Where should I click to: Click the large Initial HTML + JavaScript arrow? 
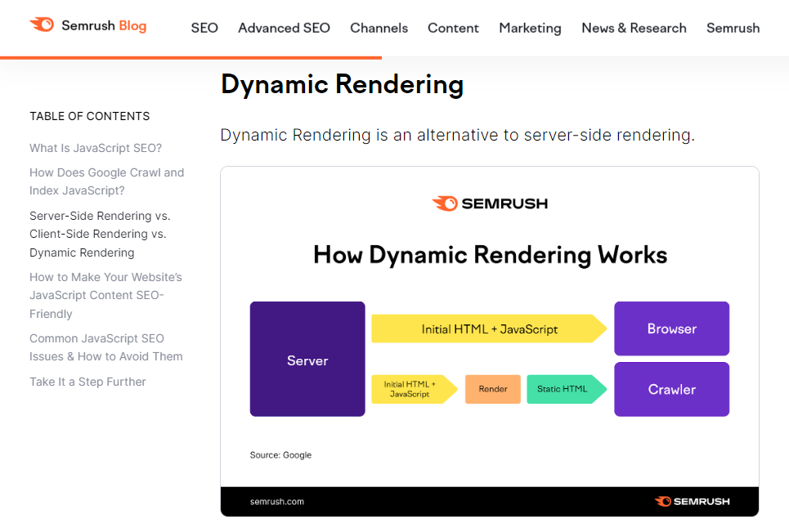pyautogui.click(x=489, y=329)
